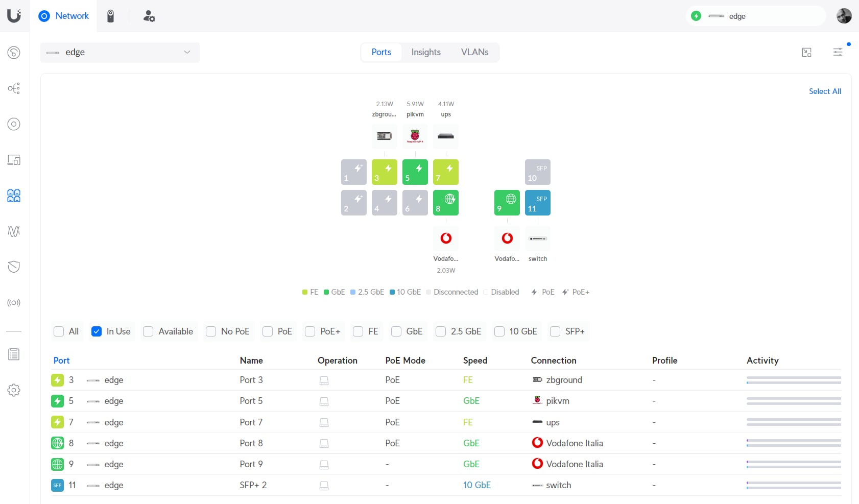Open the WiFi broadcast sidebar icon
859x504 pixels.
[x=14, y=303]
